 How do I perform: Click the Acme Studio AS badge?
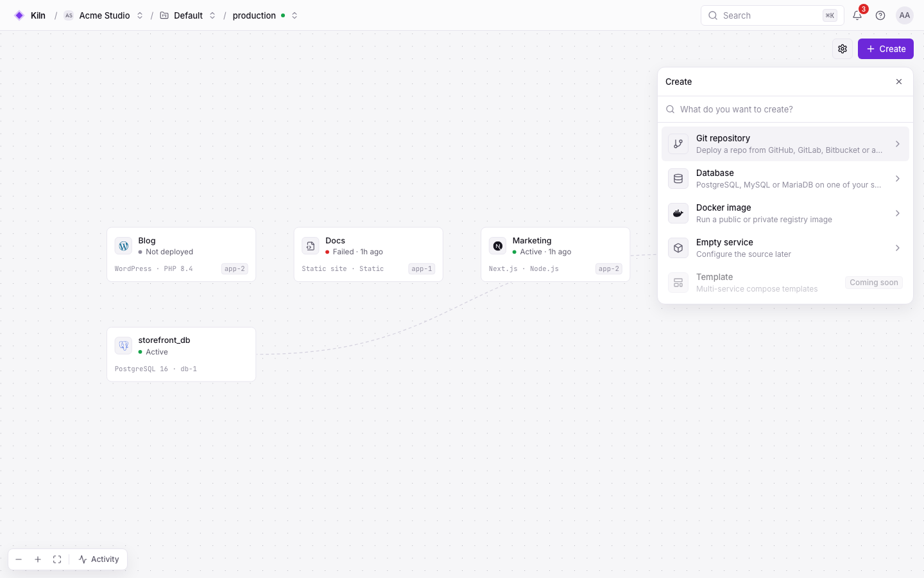[x=69, y=15]
